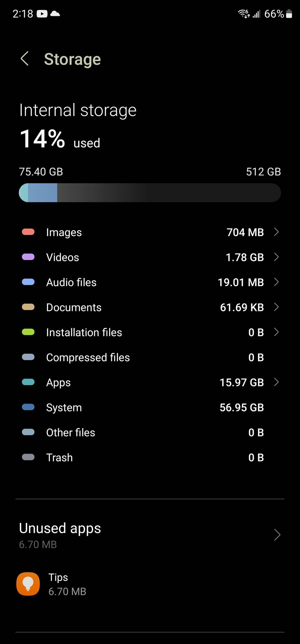Tap the System 56.95 GB row
The width and height of the screenshot is (300, 644).
pyautogui.click(x=150, y=408)
